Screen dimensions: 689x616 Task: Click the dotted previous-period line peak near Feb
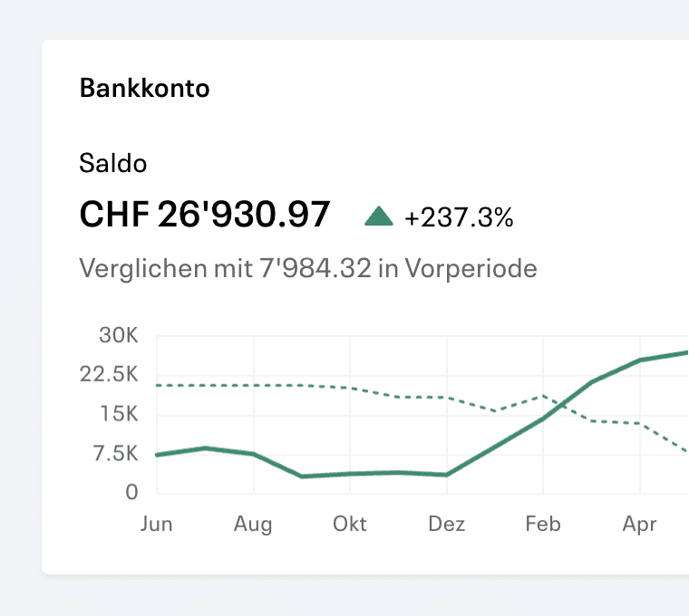pos(543,396)
